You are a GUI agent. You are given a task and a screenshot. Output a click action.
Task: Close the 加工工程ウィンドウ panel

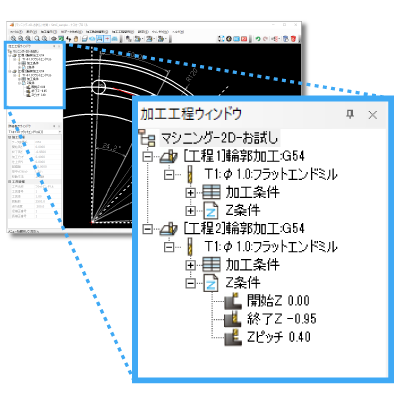tap(373, 115)
